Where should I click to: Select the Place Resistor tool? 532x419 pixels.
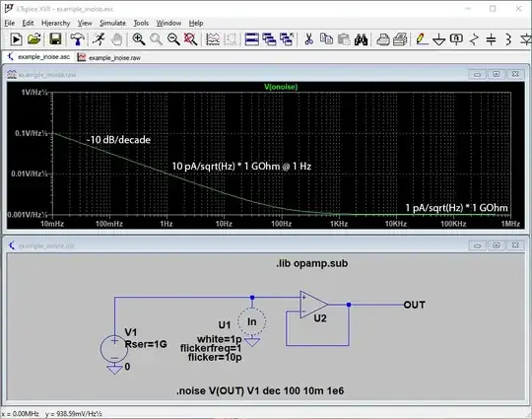click(x=474, y=39)
